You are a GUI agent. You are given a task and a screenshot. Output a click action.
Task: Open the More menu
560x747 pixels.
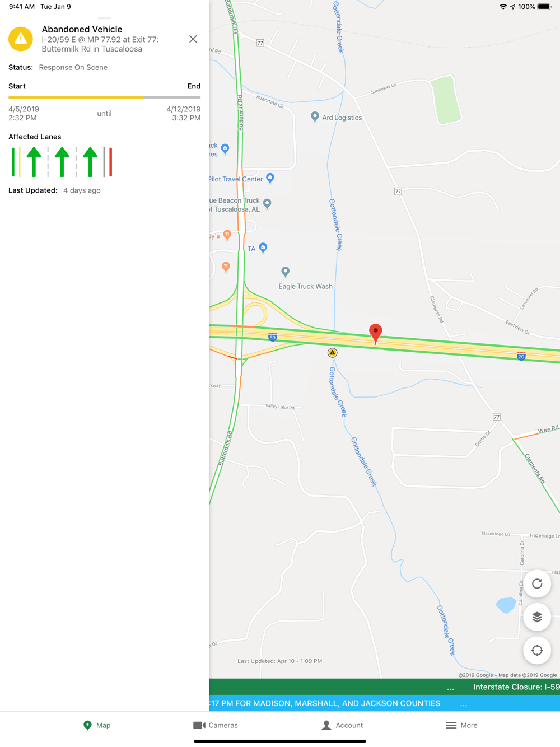click(462, 725)
